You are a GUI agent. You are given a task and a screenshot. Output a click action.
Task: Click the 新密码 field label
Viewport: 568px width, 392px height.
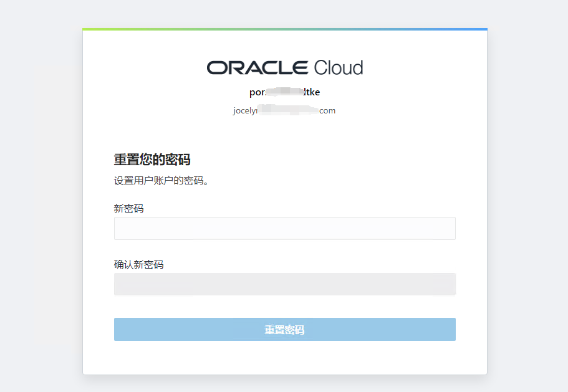pyautogui.click(x=128, y=209)
